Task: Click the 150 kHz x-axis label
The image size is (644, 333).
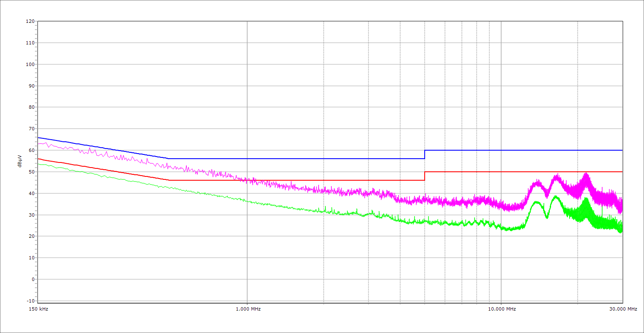Action: pos(39,309)
